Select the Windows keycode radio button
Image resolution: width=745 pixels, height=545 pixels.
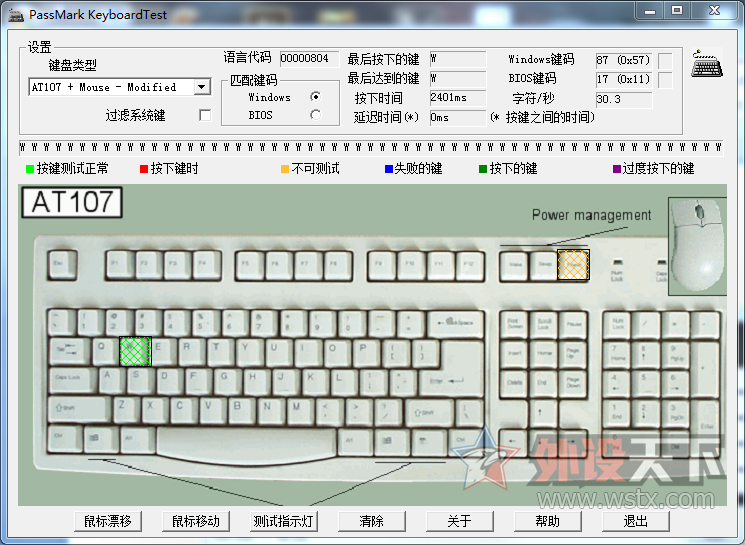pyautogui.click(x=315, y=97)
